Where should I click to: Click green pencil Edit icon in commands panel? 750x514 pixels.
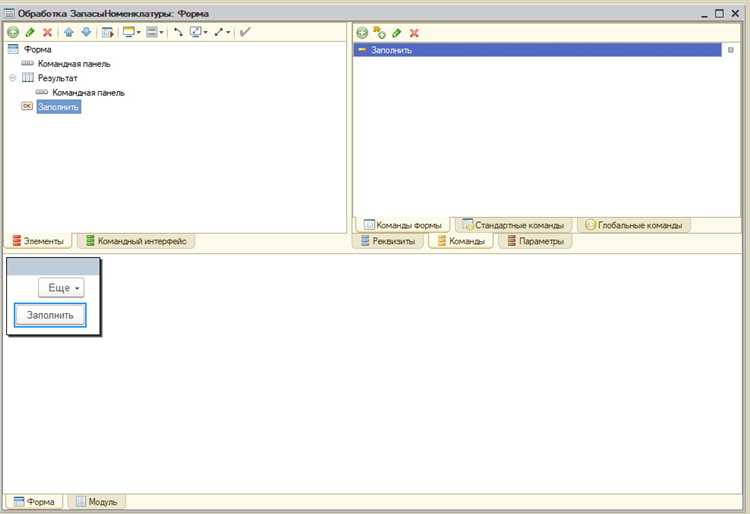click(x=397, y=33)
